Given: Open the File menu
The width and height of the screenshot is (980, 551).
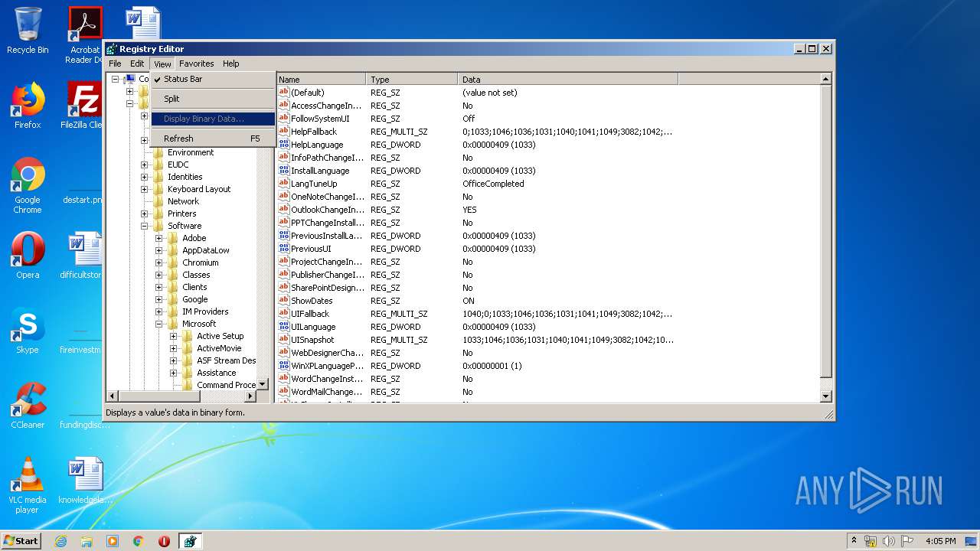Looking at the screenshot, I should [x=115, y=64].
